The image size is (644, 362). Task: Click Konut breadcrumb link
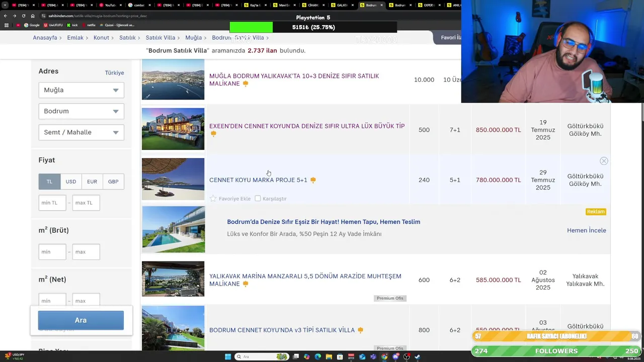[101, 38]
